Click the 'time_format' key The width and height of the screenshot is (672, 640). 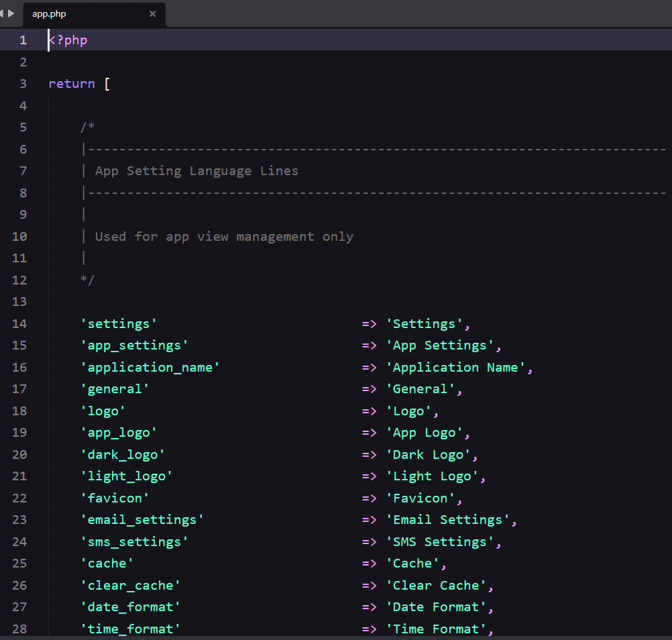tap(130, 629)
